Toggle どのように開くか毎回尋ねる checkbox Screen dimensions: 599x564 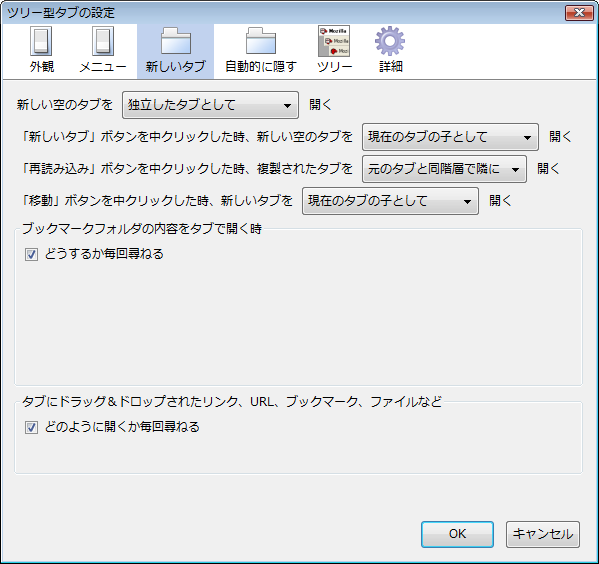tap(31, 427)
